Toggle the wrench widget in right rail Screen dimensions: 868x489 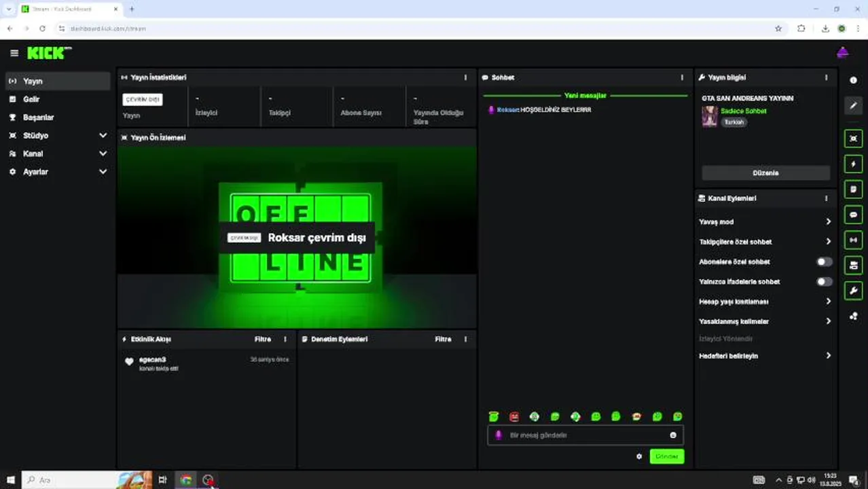(853, 291)
